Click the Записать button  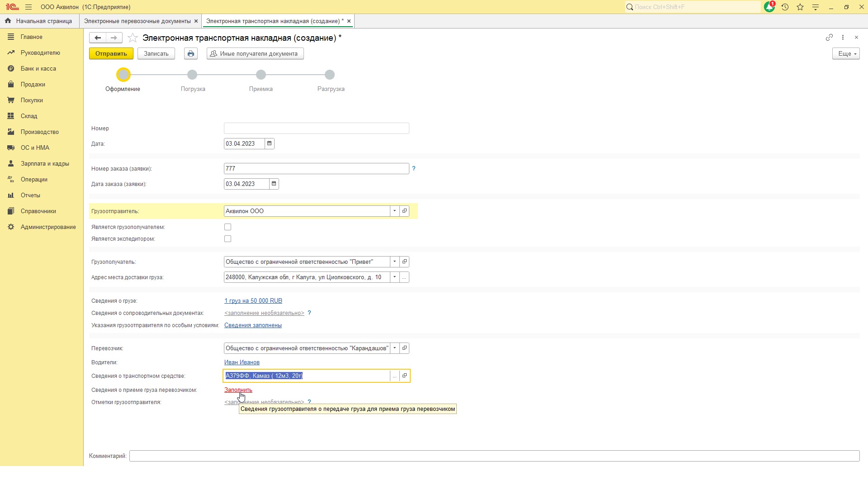(156, 53)
